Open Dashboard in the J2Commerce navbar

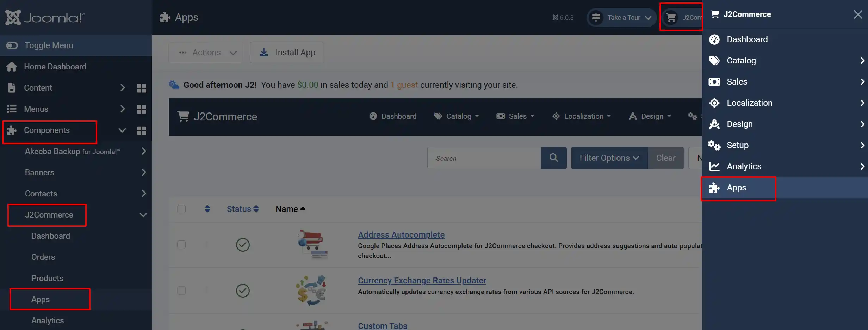393,116
